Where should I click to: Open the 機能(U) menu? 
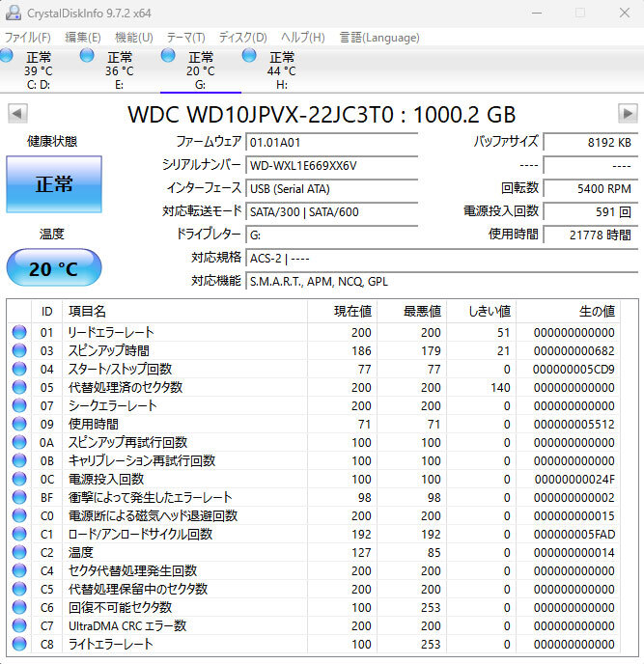[134, 38]
